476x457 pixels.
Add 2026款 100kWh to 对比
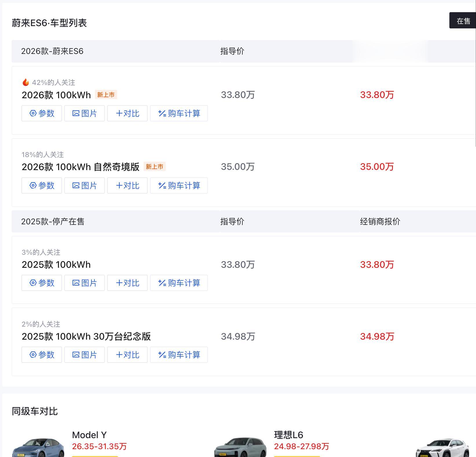tap(127, 113)
